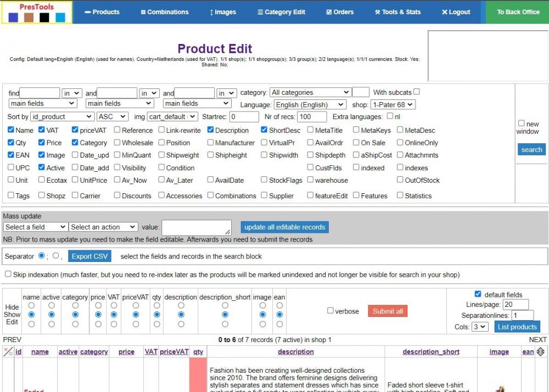Open the category All categories dropdown
The height and width of the screenshot is (392, 549).
tap(310, 92)
